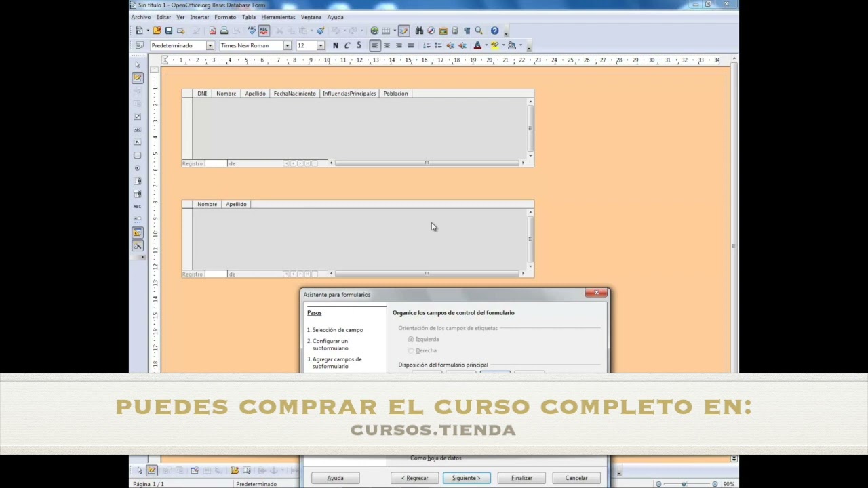Open the Ventana menu
The width and height of the screenshot is (868, 488).
pyautogui.click(x=311, y=17)
